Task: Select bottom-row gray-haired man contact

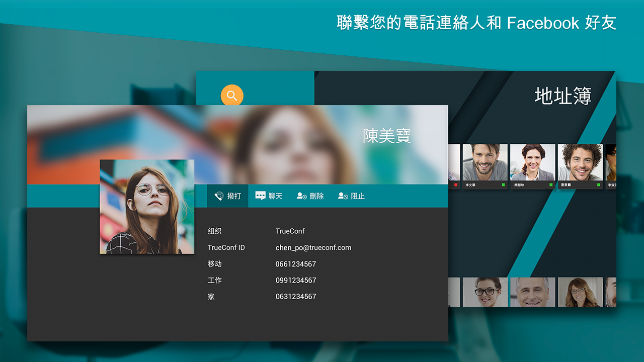Action: (533, 292)
